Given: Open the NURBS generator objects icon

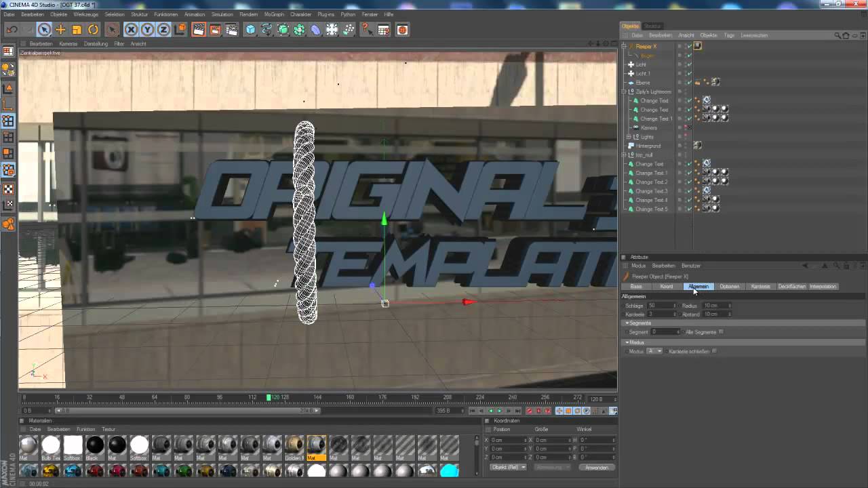Looking at the screenshot, I should 283,30.
